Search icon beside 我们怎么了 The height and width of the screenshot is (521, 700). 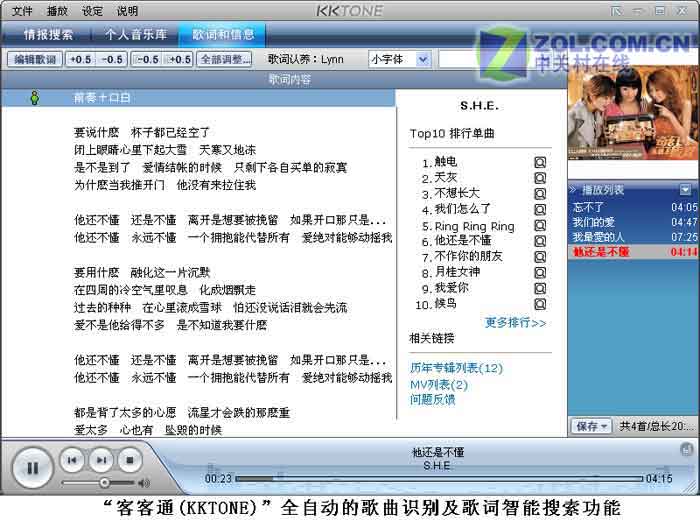click(x=540, y=209)
